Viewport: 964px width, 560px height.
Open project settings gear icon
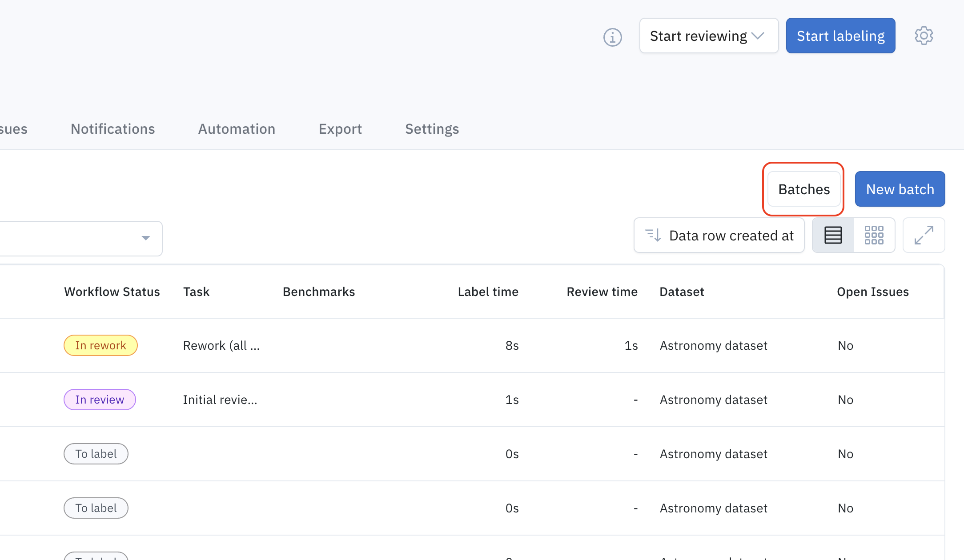point(924,36)
